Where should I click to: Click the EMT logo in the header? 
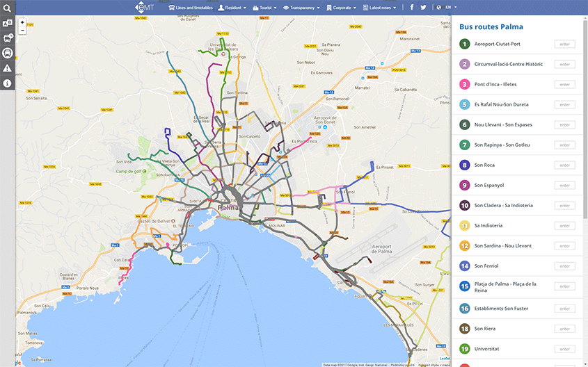click(x=144, y=8)
